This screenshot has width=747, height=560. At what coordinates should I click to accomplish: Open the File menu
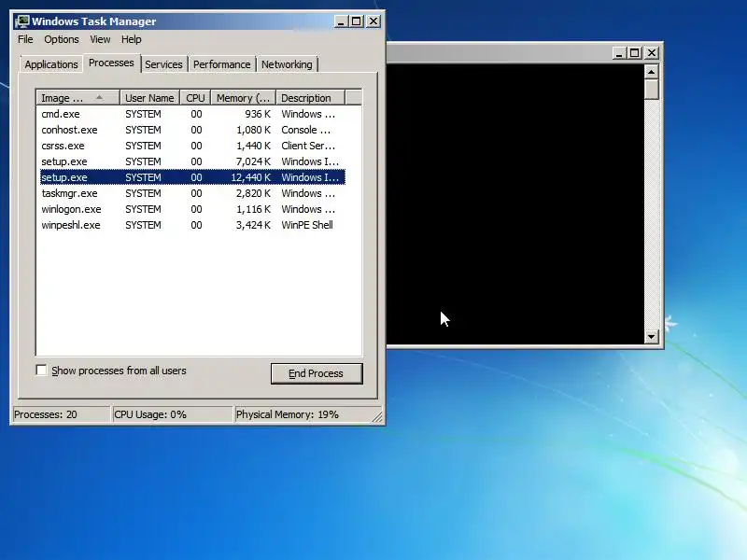click(25, 39)
